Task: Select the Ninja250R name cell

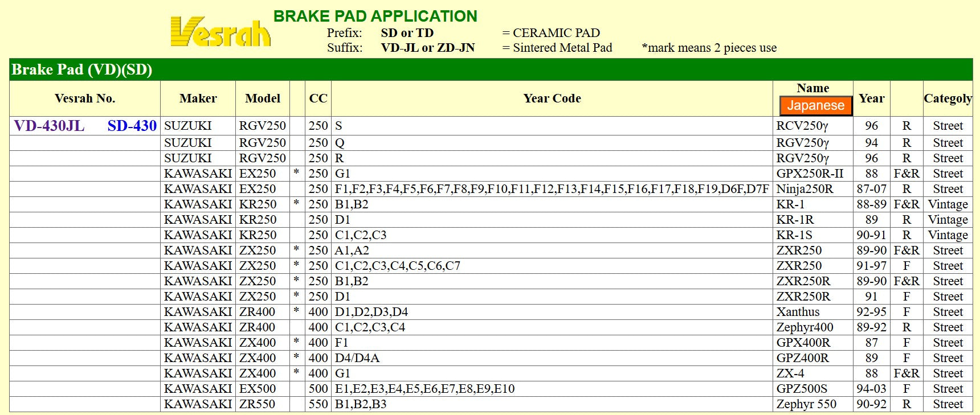Action: tap(804, 189)
